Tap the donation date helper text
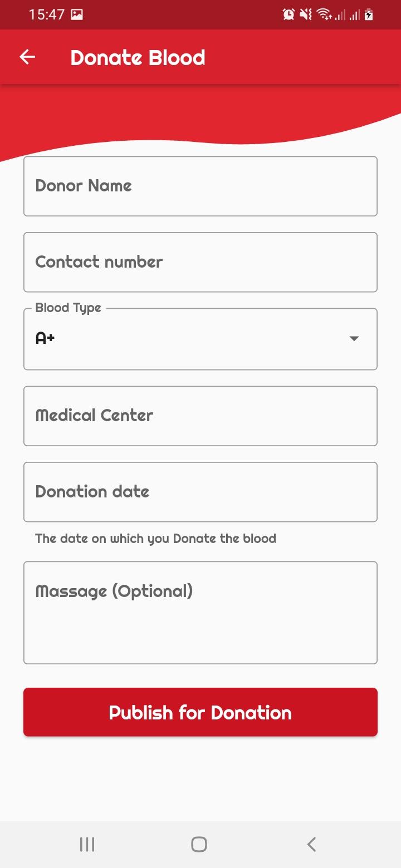Image resolution: width=401 pixels, height=868 pixels. pyautogui.click(x=155, y=539)
